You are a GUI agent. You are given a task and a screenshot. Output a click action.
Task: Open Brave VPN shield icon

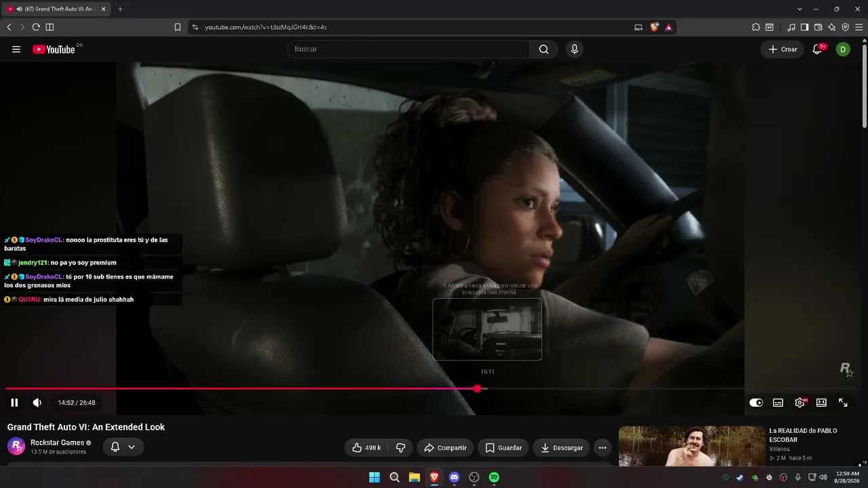(846, 27)
